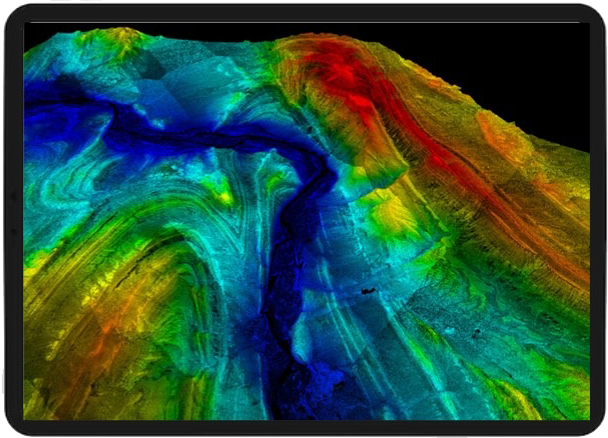The width and height of the screenshot is (608, 438).
Task: Tap the bright yellow patch right of the river
Action: tap(390, 215)
